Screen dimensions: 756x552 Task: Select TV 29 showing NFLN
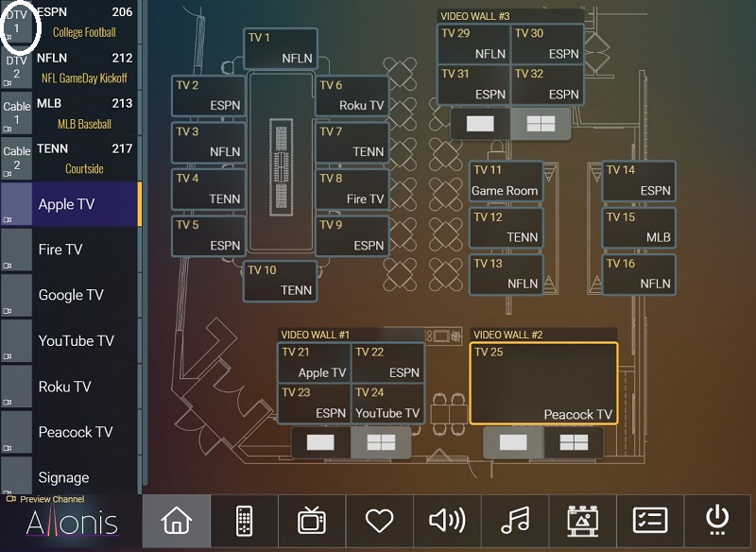point(474,43)
